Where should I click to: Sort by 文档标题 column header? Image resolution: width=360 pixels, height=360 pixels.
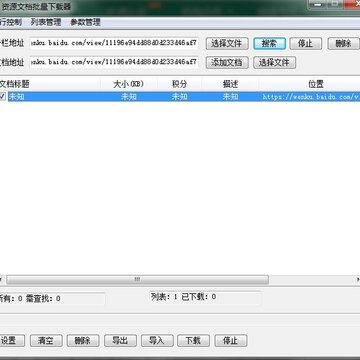50,84
